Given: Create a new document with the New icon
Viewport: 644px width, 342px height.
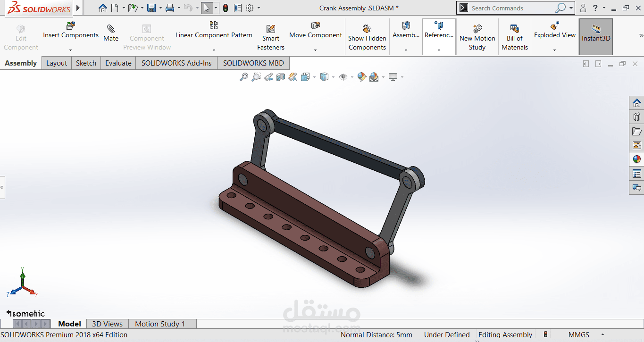Looking at the screenshot, I should 116,8.
